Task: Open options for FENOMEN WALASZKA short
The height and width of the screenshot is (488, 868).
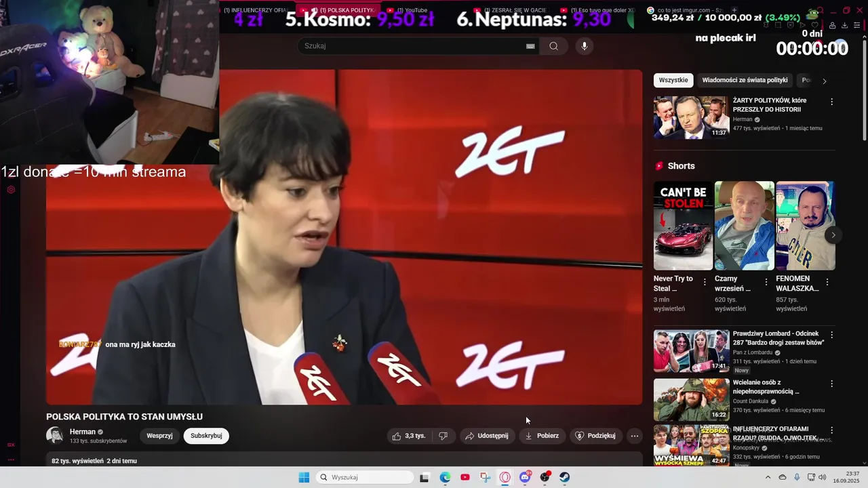Action: tap(827, 282)
